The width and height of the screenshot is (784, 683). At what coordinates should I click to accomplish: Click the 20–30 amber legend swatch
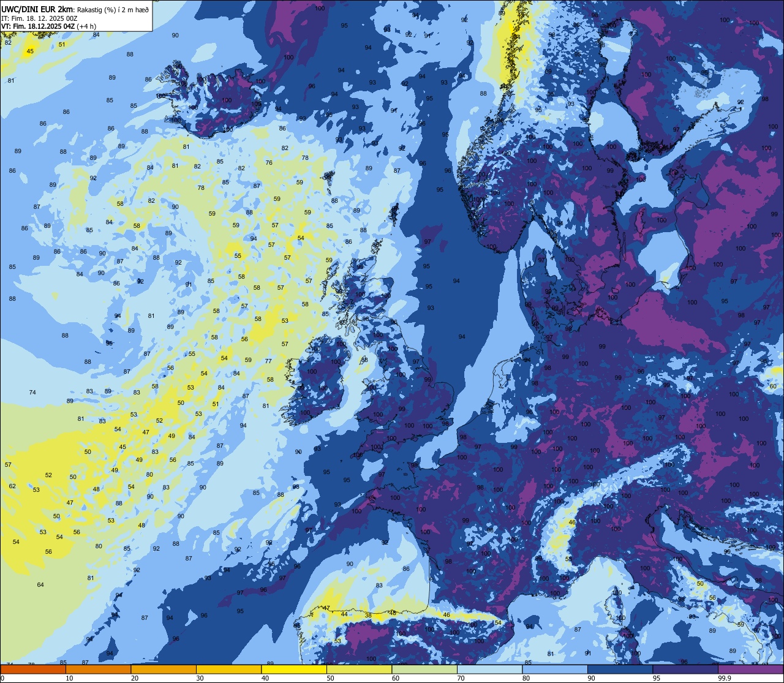[x=164, y=669]
